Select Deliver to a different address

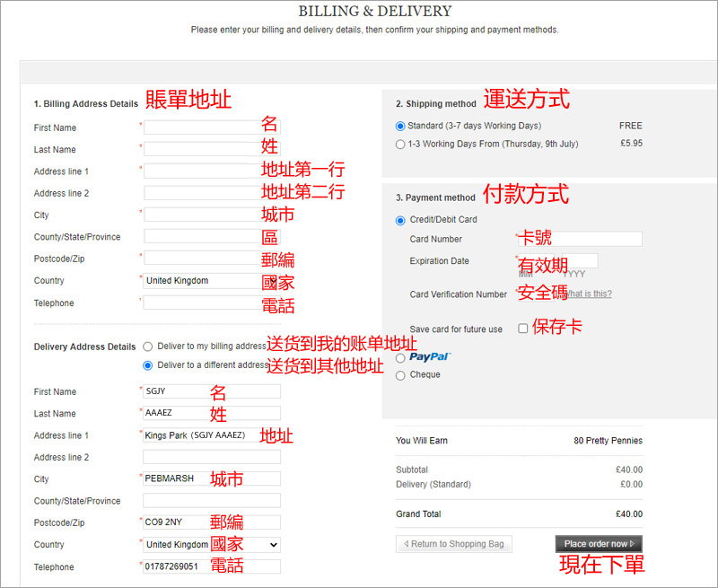click(x=148, y=365)
